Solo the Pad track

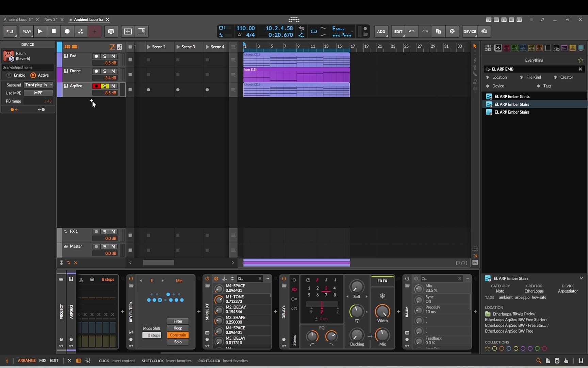tap(105, 56)
